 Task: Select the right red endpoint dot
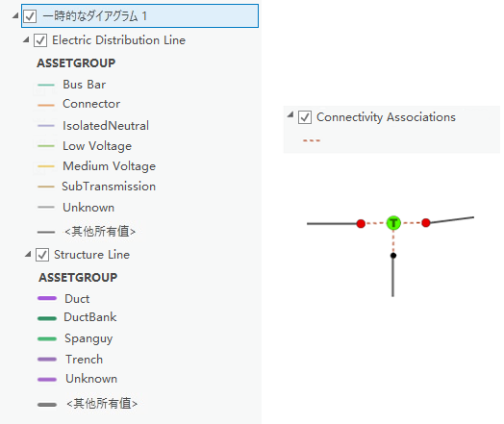(426, 223)
